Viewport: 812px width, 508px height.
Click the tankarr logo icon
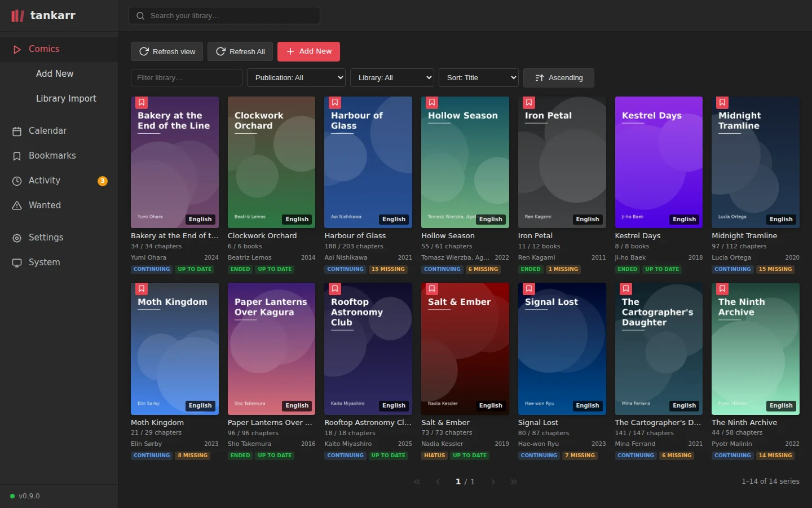(x=17, y=16)
